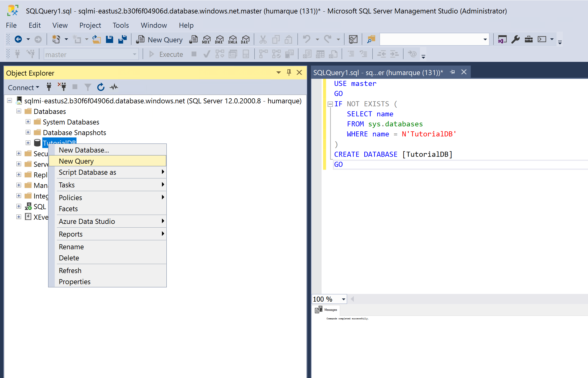Click the XMLA query icon
Image resolution: width=588 pixels, height=378 pixels.
[x=233, y=39]
